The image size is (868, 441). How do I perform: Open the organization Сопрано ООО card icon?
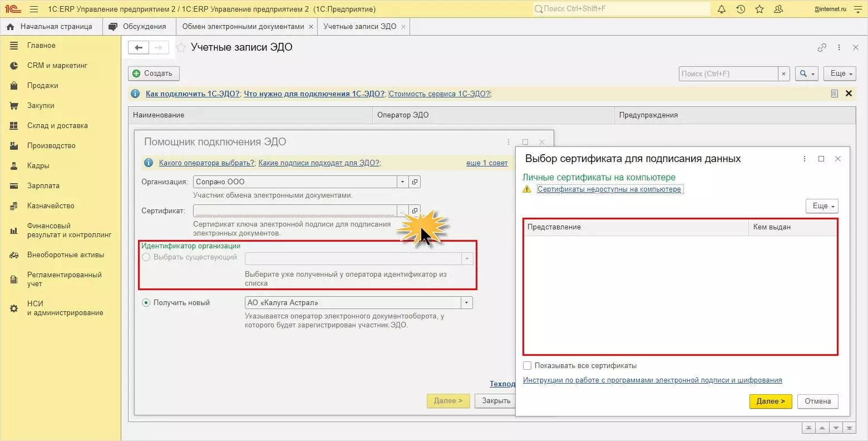pos(415,182)
